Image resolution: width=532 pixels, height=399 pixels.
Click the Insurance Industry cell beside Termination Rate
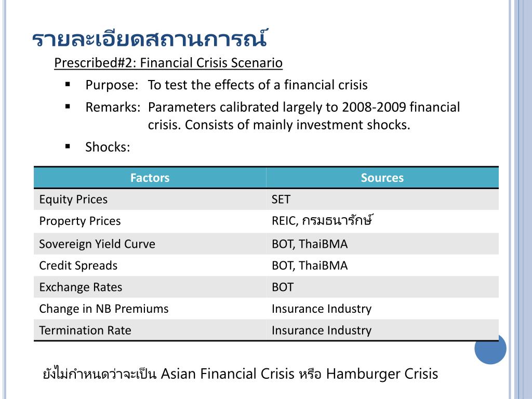click(322, 330)
